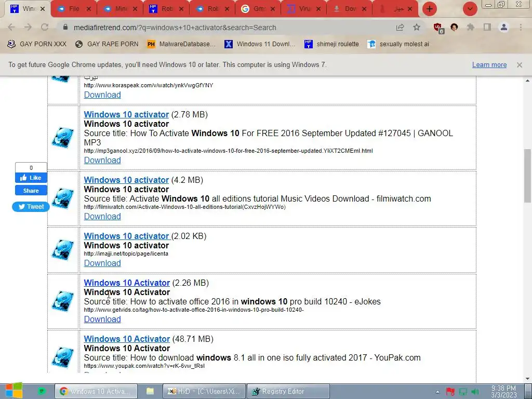532x399 pixels.
Task: Open the Chrome profile avatar
Action: pyautogui.click(x=504, y=28)
